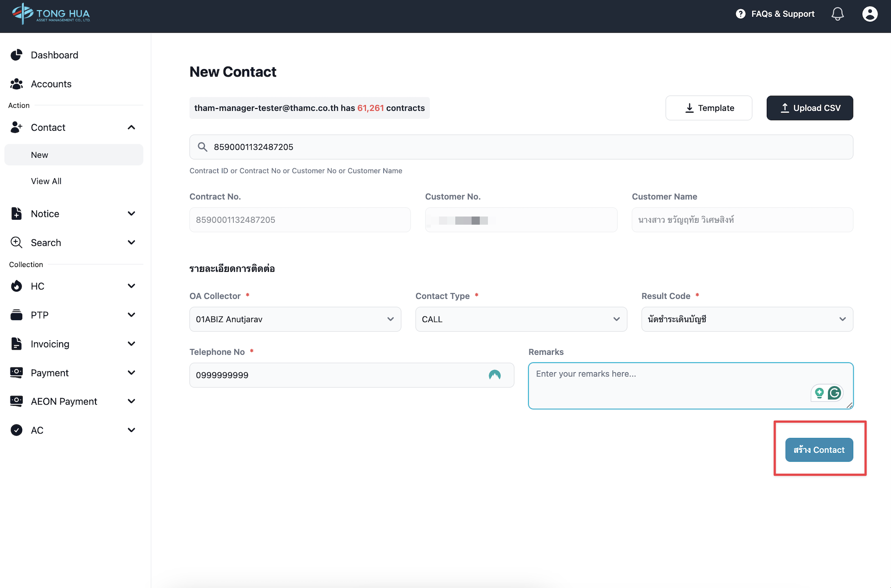The width and height of the screenshot is (891, 588).
Task: Click the Upload CSV button
Action: tap(809, 108)
